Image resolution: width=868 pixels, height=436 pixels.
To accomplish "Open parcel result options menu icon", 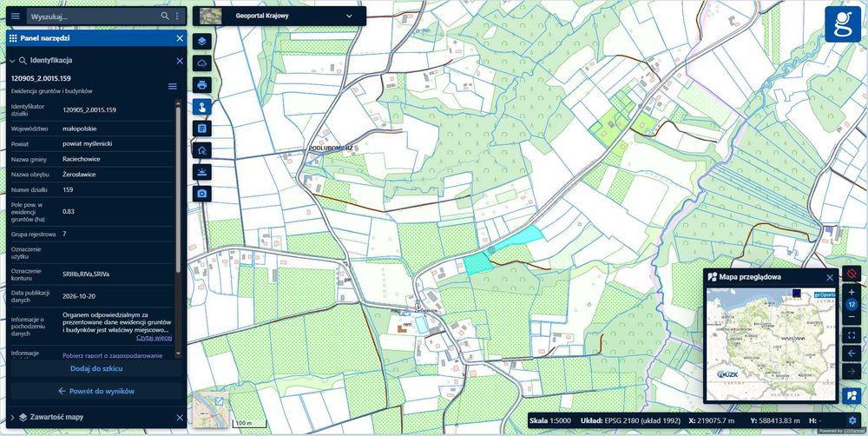I will pyautogui.click(x=173, y=86).
